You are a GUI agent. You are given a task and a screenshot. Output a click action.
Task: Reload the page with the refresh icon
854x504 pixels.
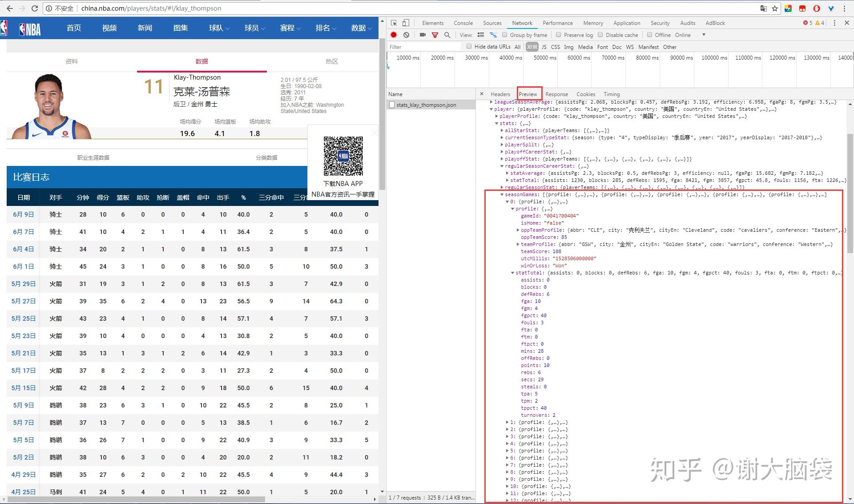(x=35, y=8)
